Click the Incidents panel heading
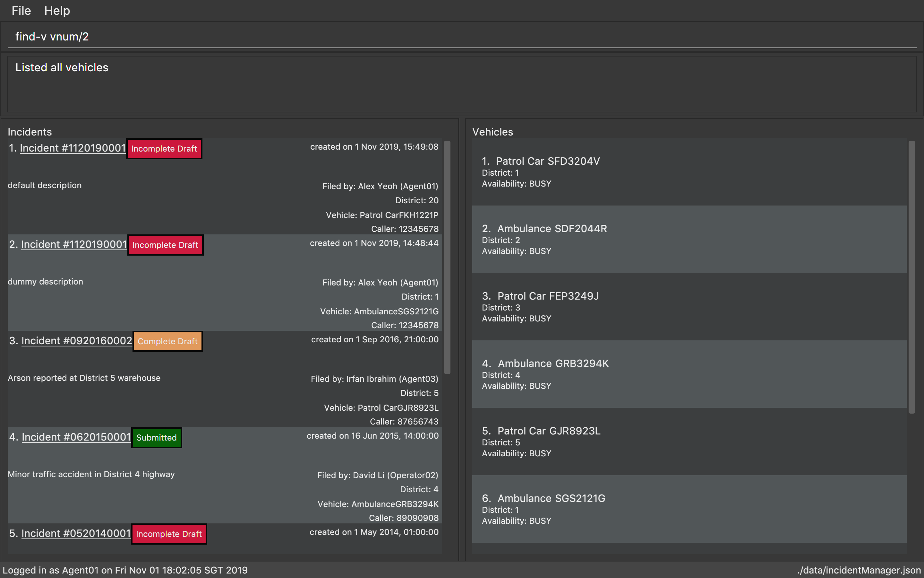Screen dimensions: 924x578 click(x=30, y=132)
